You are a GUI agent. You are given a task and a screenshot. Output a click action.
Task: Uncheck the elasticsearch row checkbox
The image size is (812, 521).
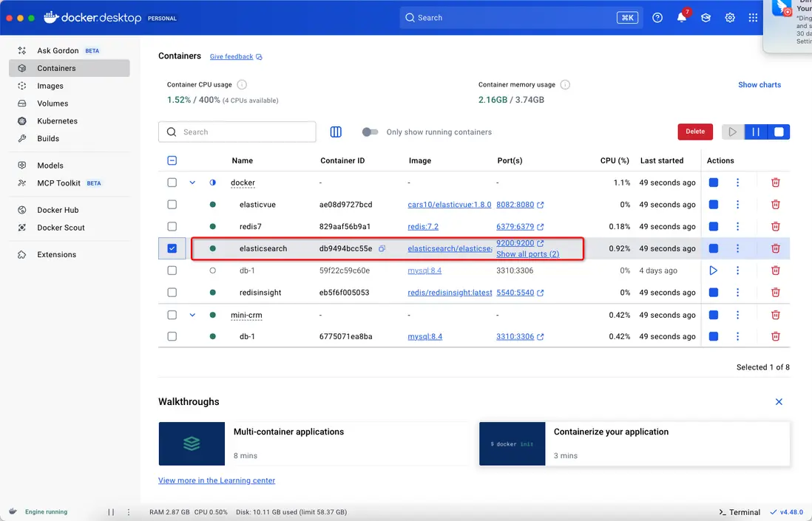click(x=172, y=249)
